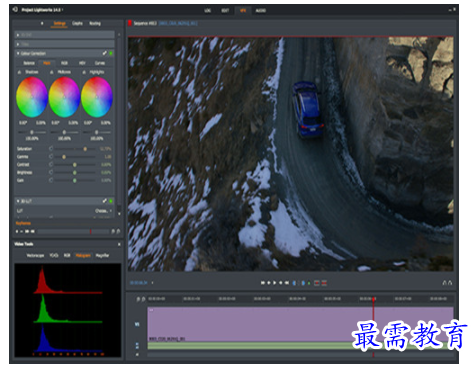This screenshot has width=476, height=367.
Task: Switch to the Vectorscope tab
Action: pos(35,256)
